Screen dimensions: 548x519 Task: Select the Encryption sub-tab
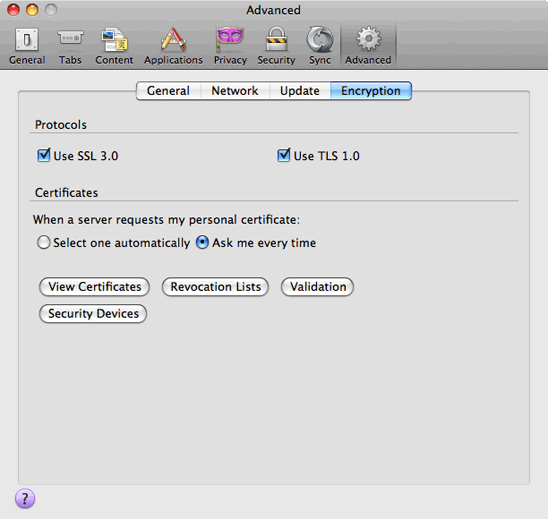coord(371,91)
